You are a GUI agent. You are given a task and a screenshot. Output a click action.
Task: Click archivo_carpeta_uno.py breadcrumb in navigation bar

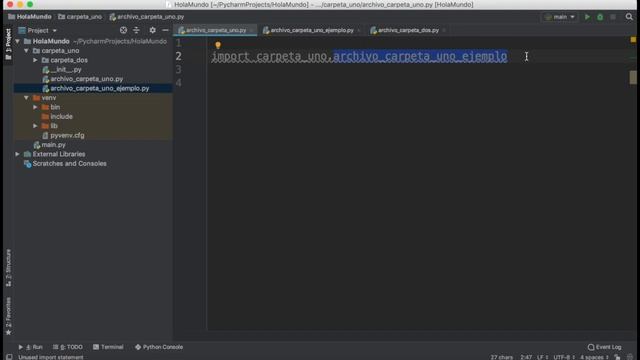147,17
